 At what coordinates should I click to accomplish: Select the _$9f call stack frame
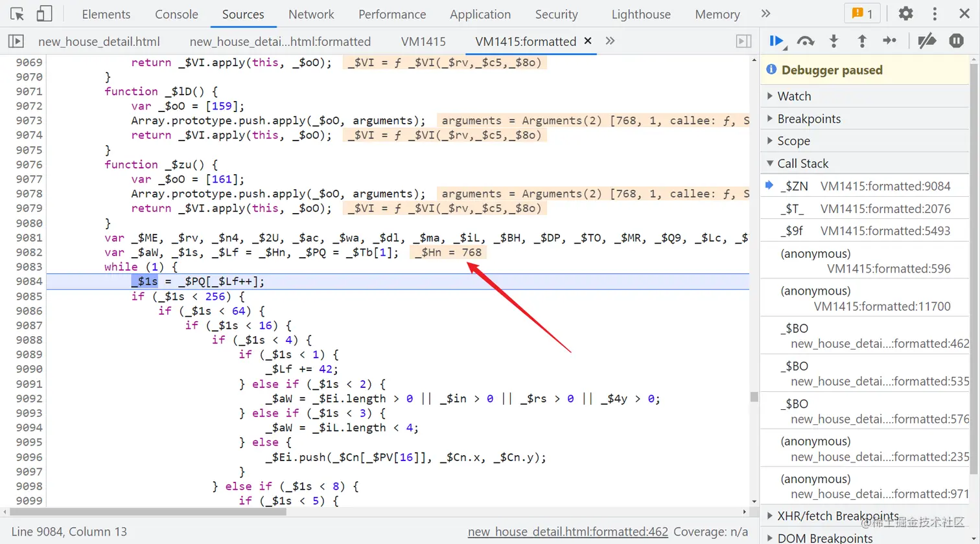[x=865, y=231]
